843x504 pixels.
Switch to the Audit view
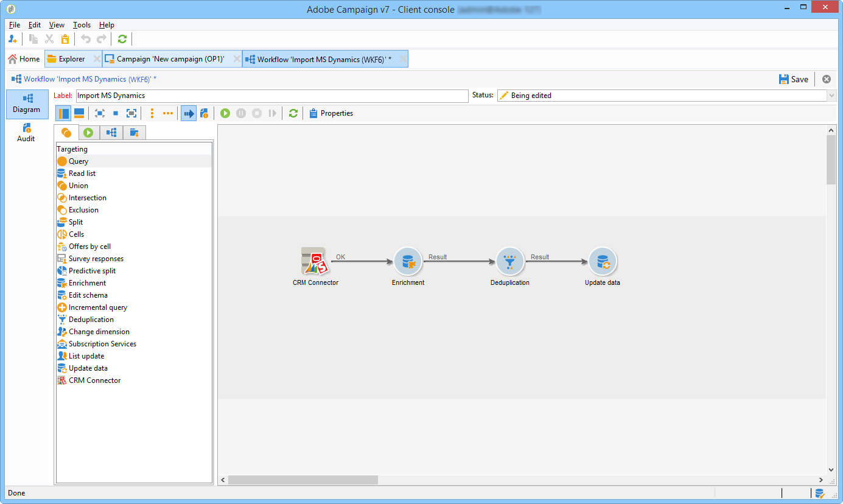point(26,133)
